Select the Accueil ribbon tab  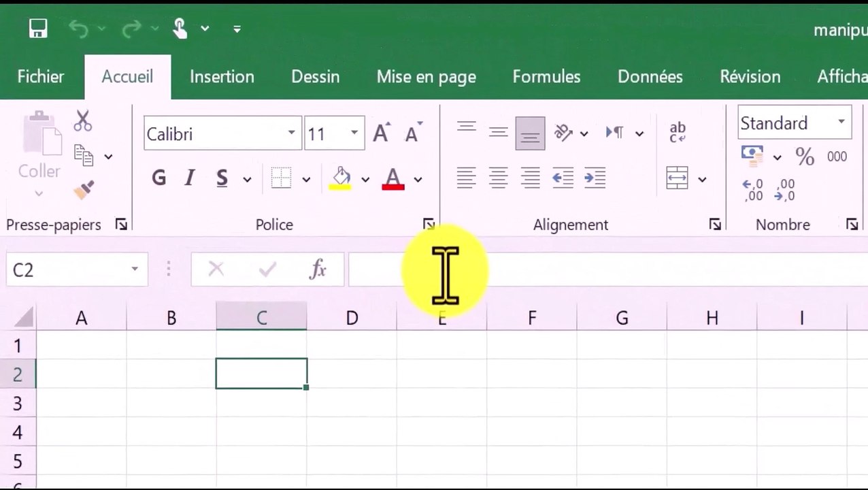127,77
